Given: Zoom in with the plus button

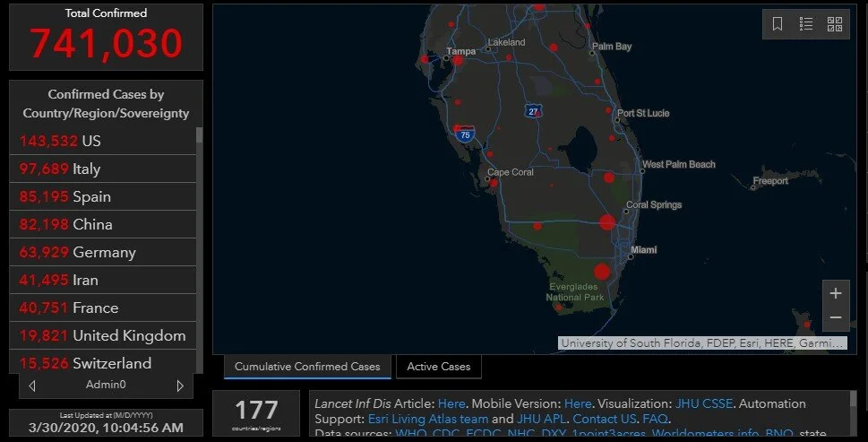Looking at the screenshot, I should [836, 293].
